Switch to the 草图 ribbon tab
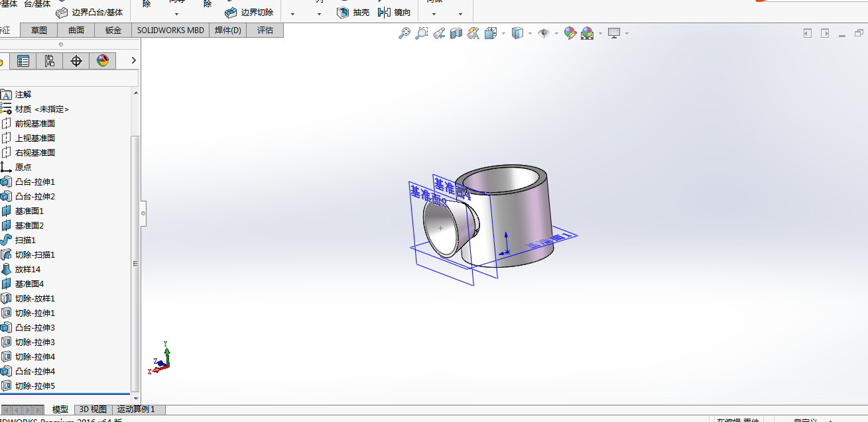 pyautogui.click(x=39, y=30)
